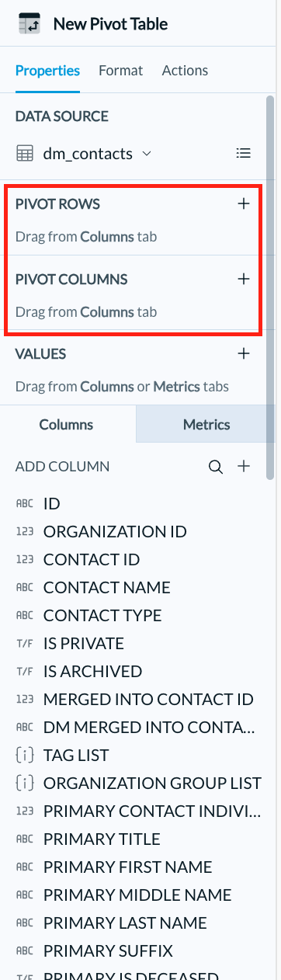The image size is (281, 980).
Task: Click the ABC icon beside PRIMARY TITLE
Action: pyautogui.click(x=25, y=839)
